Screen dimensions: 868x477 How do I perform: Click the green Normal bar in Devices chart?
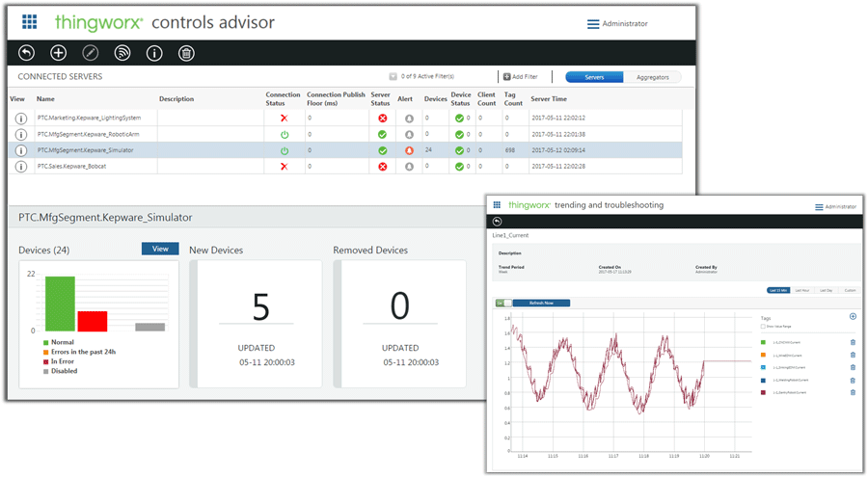[x=60, y=304]
